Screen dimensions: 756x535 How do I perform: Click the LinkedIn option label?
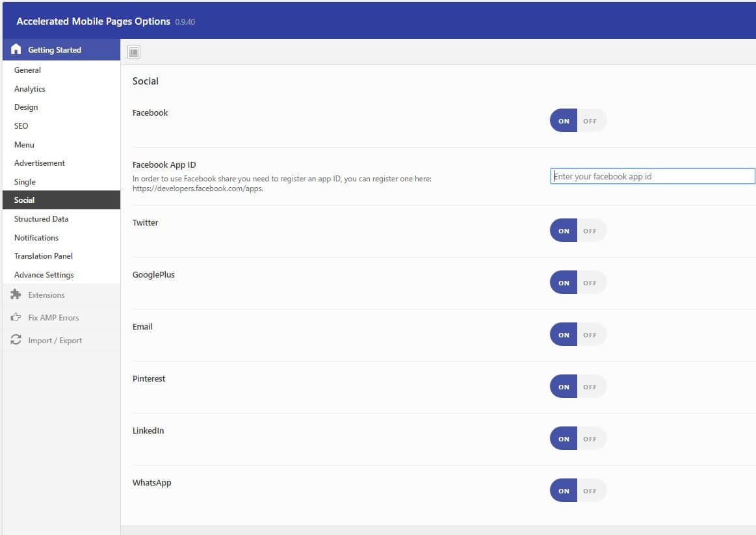(148, 430)
